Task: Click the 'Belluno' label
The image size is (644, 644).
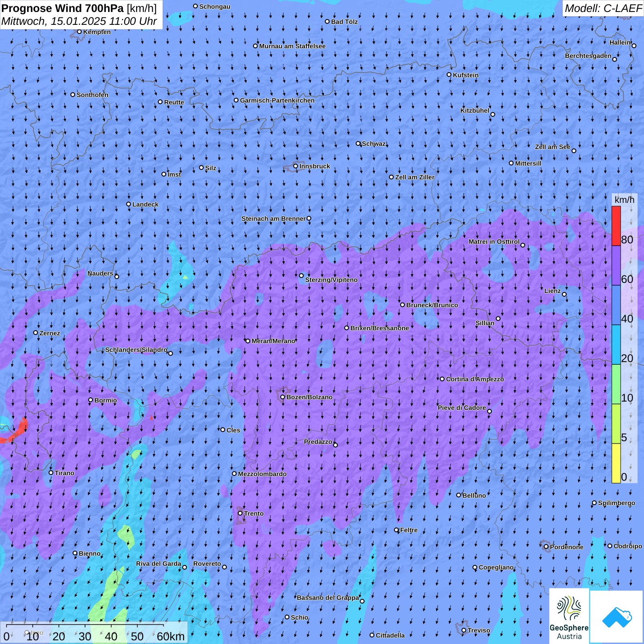Action: click(474, 495)
